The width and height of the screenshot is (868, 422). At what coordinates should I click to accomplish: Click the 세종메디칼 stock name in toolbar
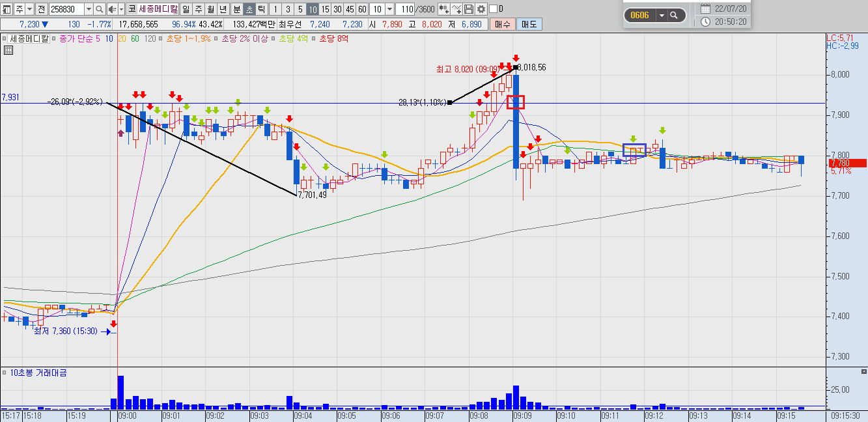click(x=158, y=9)
